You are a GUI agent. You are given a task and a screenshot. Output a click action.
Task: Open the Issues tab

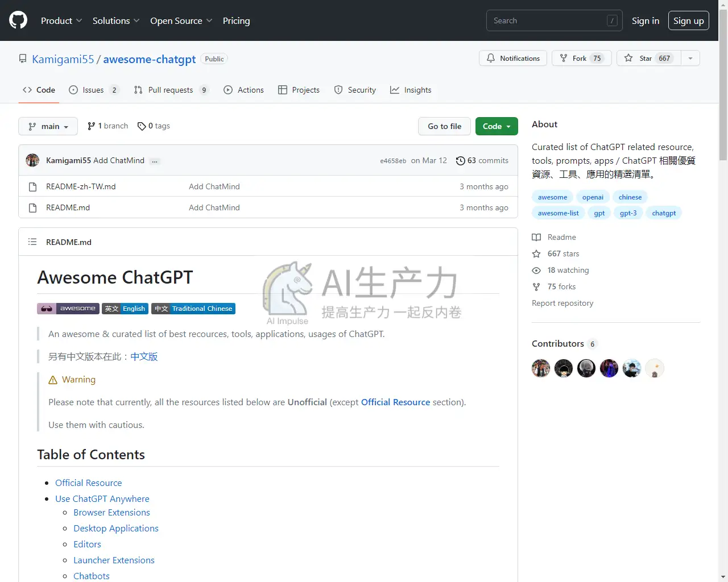click(x=94, y=90)
